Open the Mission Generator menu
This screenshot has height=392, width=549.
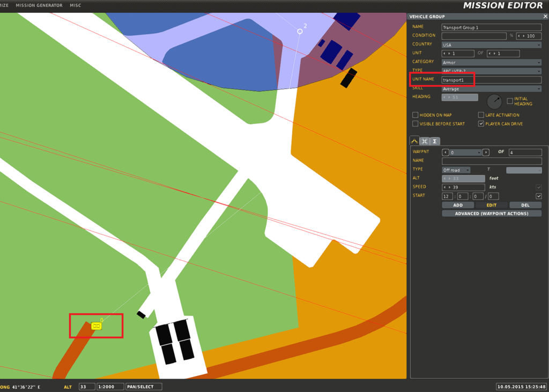coord(39,5)
